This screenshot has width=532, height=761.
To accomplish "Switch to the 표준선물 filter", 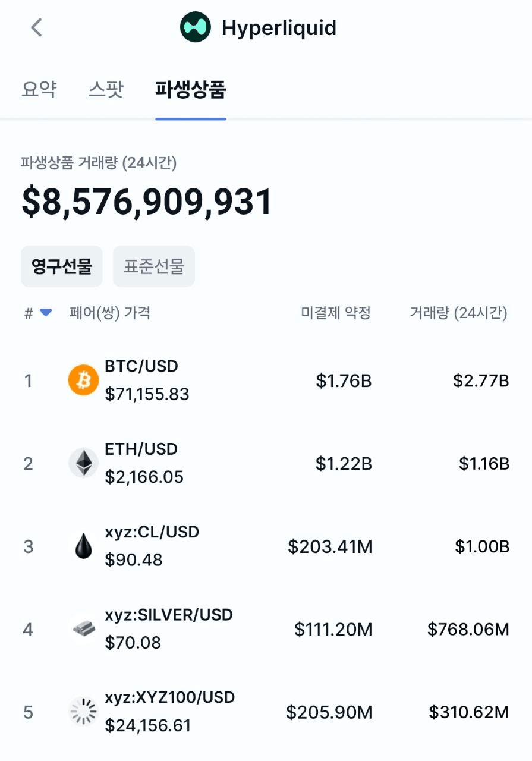I will pos(153,266).
